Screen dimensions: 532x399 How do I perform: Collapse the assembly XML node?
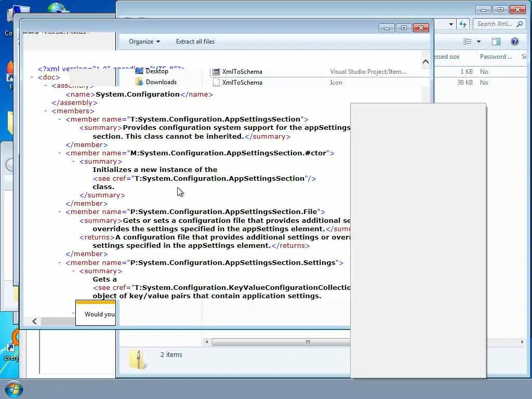46,86
